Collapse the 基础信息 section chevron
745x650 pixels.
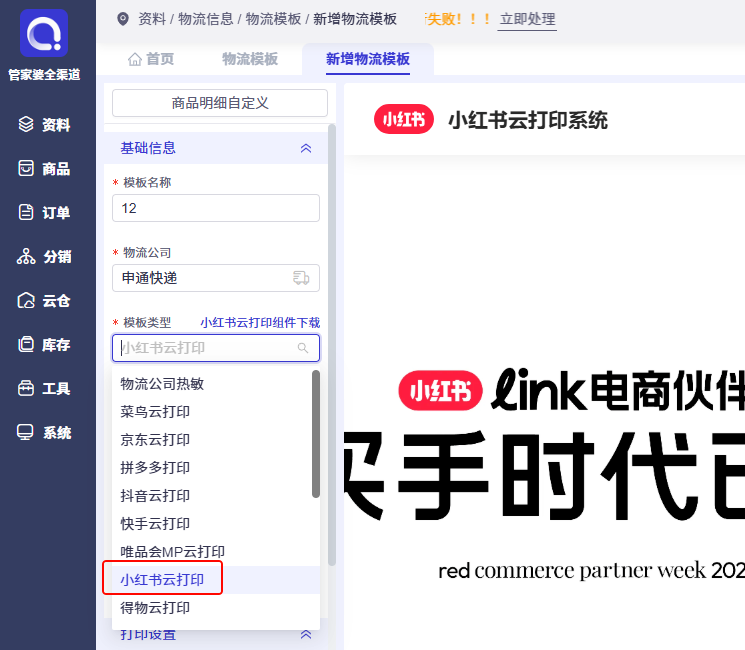[306, 148]
